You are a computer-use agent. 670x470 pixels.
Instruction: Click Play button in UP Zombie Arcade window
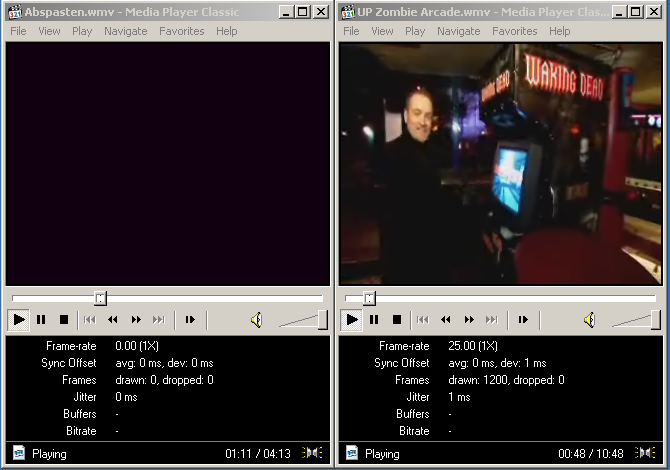pos(352,320)
